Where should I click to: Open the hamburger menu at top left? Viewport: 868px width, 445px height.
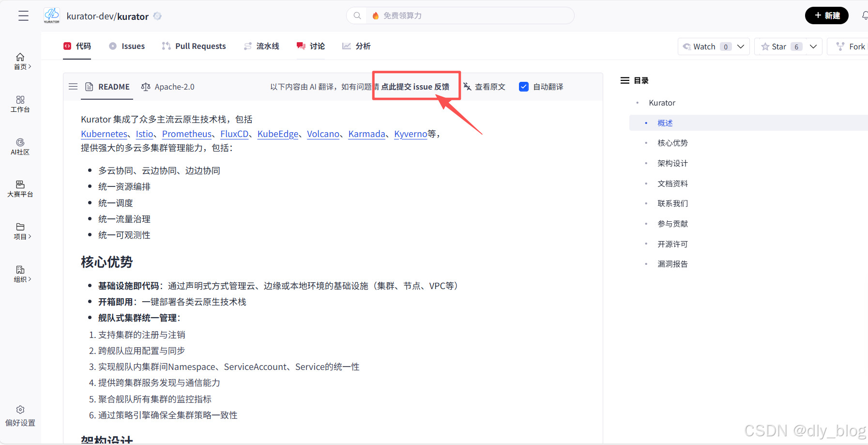[x=23, y=16]
